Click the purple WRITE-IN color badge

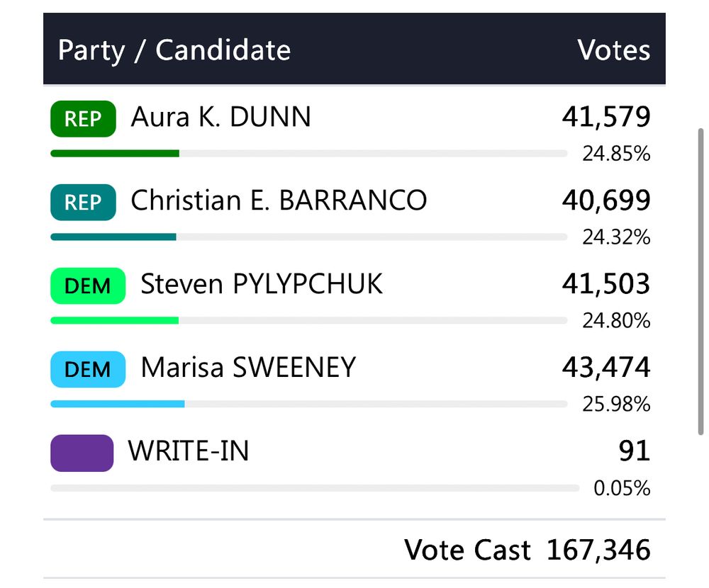point(82,453)
